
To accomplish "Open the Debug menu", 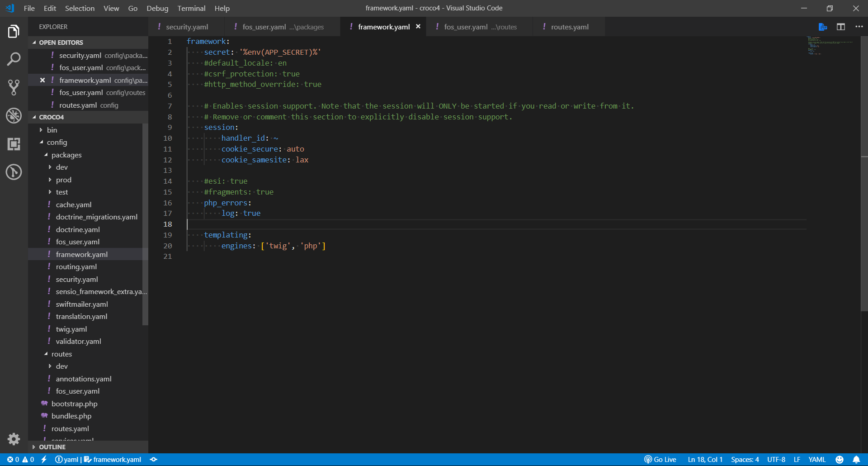I will coord(157,8).
